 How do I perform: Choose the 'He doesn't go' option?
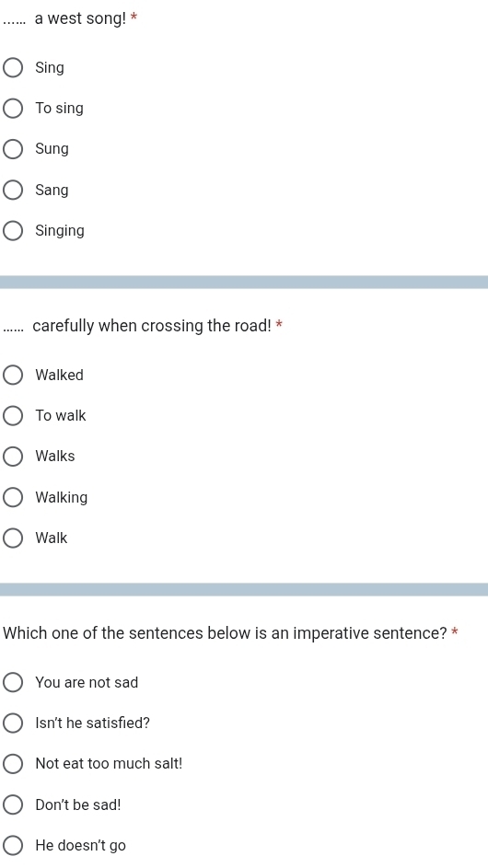point(13,845)
